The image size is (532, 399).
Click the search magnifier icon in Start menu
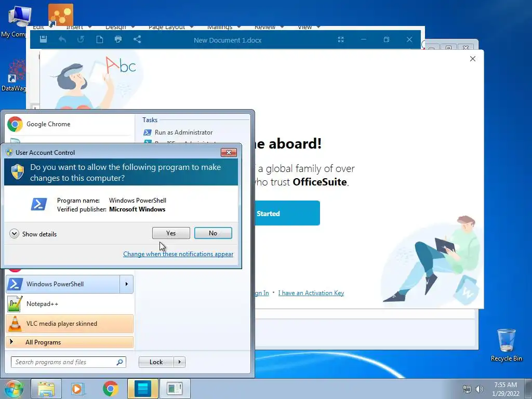click(x=119, y=362)
